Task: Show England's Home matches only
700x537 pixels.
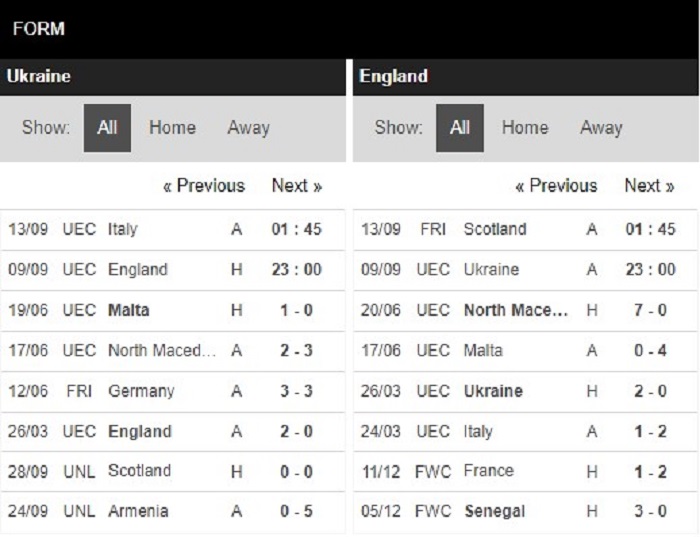Action: pos(525,128)
